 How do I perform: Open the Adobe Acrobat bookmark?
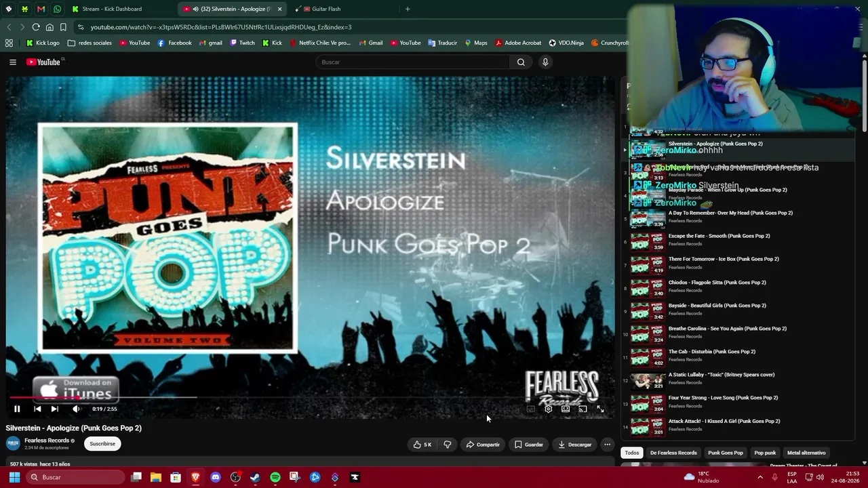[x=518, y=43]
